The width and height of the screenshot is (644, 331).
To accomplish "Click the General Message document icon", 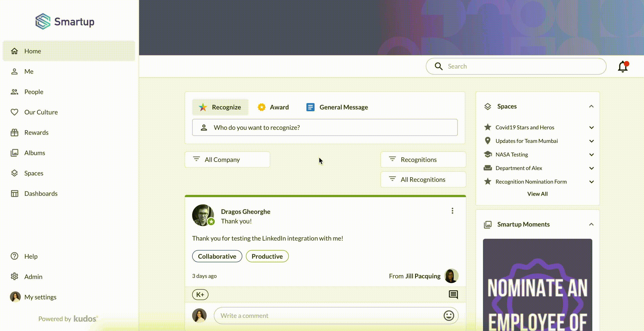I will click(310, 107).
